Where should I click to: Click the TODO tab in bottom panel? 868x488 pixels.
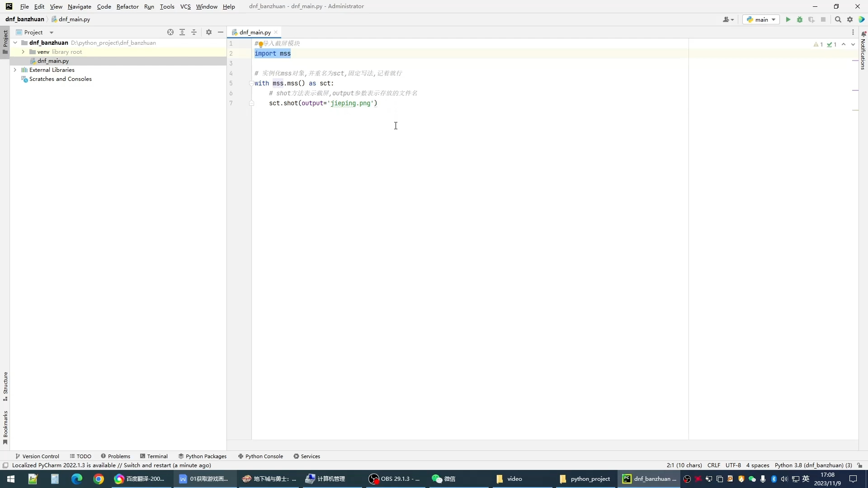(84, 456)
